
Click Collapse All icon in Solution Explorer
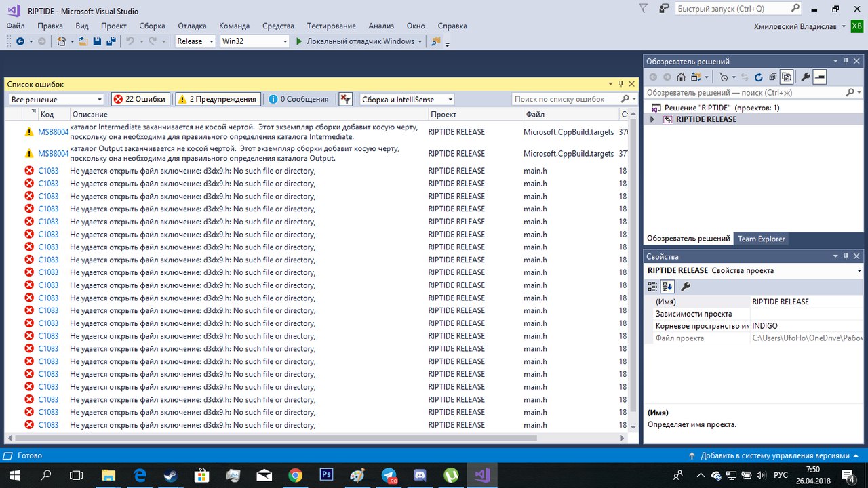point(772,77)
